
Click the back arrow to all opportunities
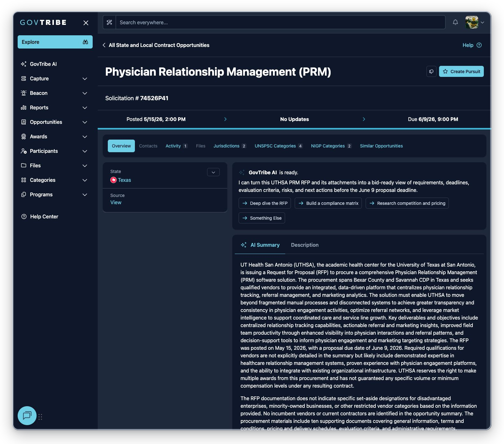coord(104,45)
